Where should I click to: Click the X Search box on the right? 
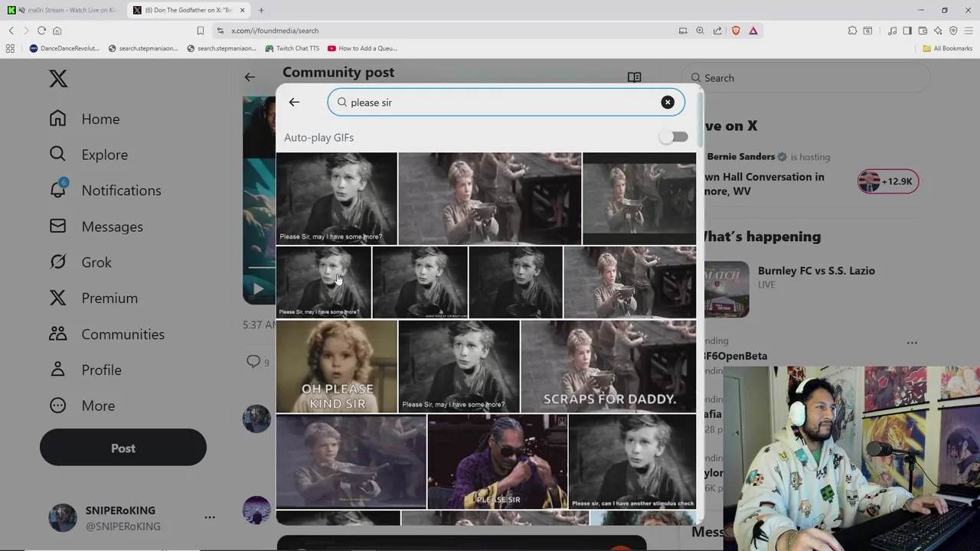tap(805, 77)
